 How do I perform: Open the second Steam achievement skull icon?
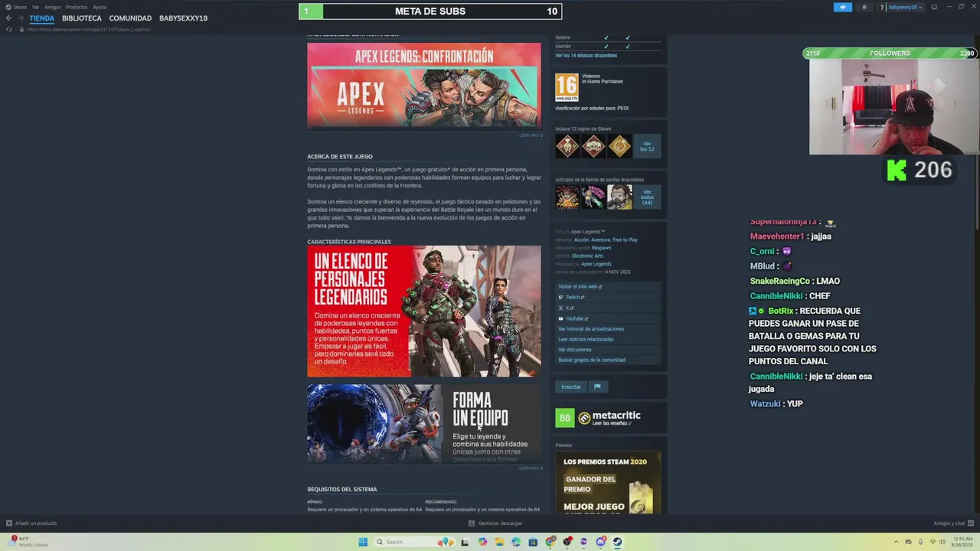593,146
